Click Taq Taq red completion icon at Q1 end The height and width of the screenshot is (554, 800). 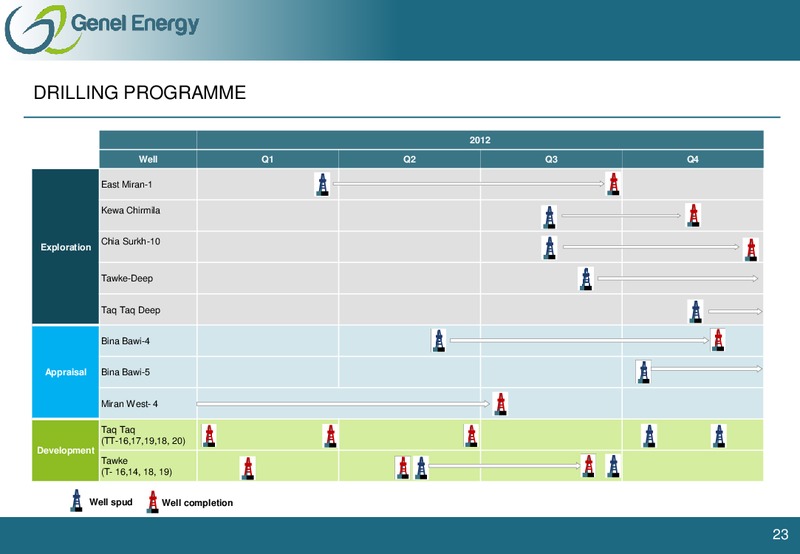(330, 436)
